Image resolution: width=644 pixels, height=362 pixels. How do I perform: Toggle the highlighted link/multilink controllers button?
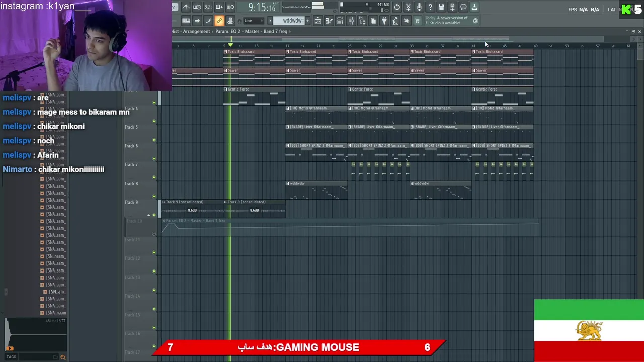click(x=219, y=21)
